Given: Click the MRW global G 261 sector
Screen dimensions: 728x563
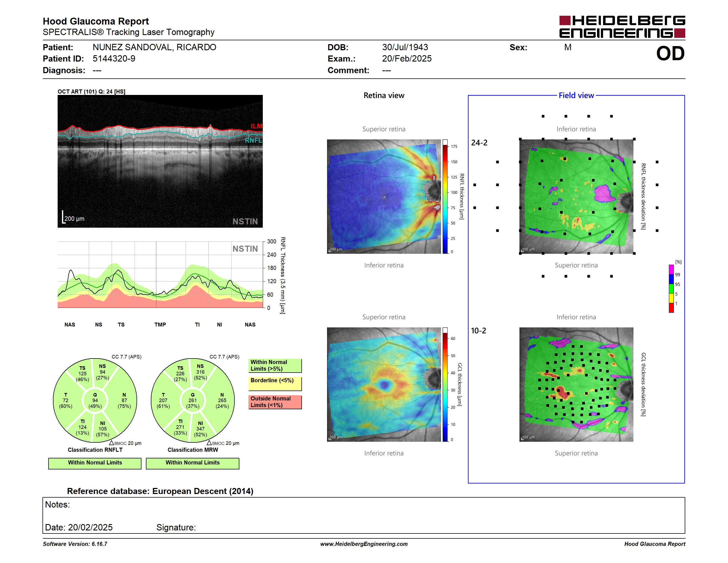Looking at the screenshot, I should point(193,400).
